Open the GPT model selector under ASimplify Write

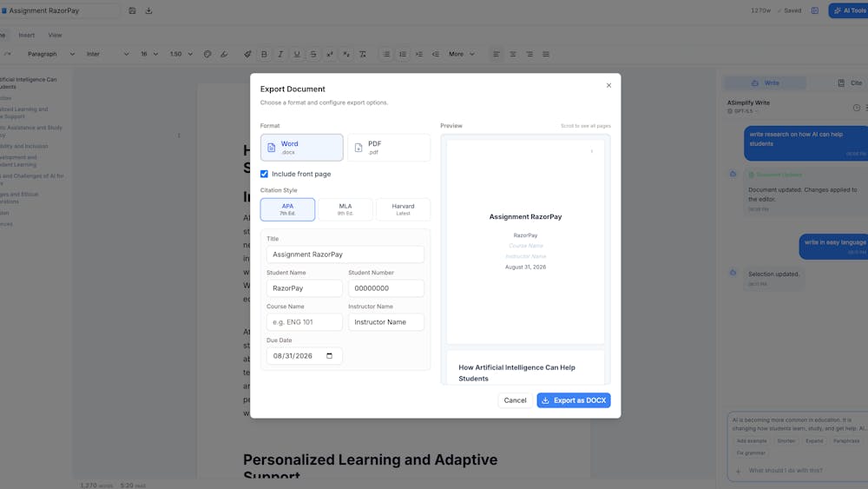point(742,111)
